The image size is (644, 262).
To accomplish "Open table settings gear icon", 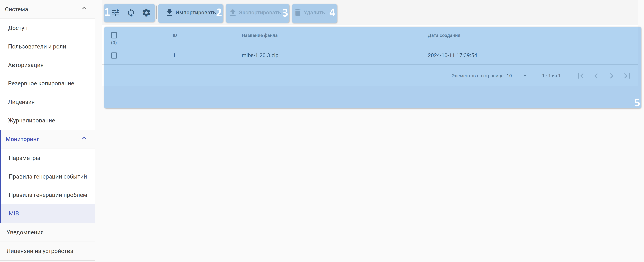I will pyautogui.click(x=146, y=12).
